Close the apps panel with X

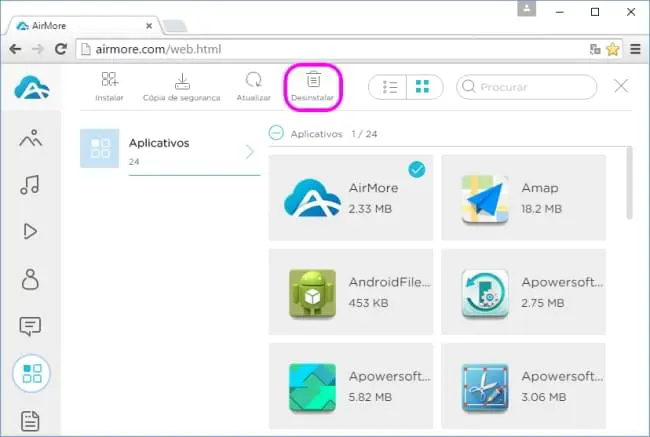(x=621, y=86)
